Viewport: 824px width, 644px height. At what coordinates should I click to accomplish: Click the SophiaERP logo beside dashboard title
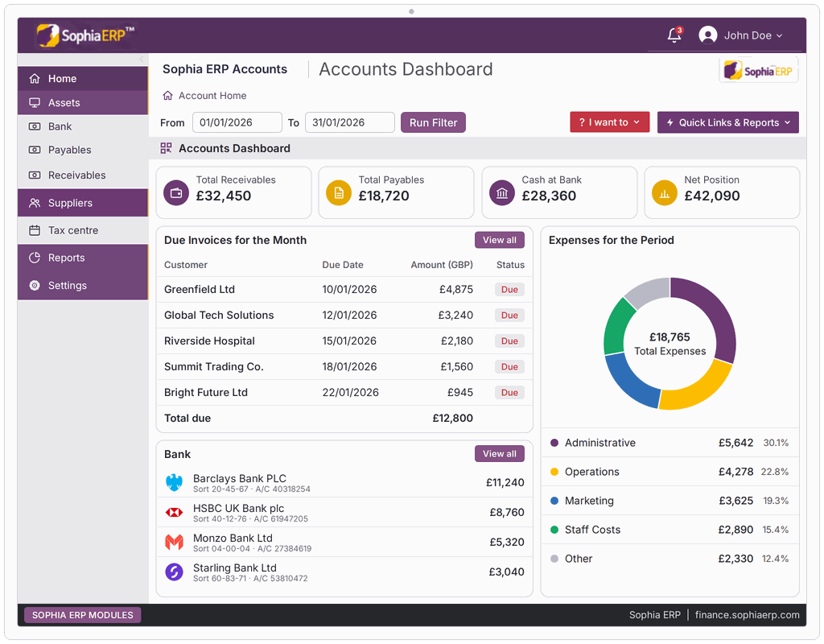[x=758, y=71]
